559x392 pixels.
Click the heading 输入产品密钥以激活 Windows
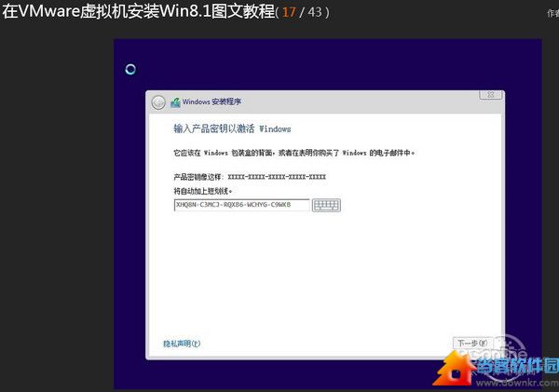pos(232,128)
